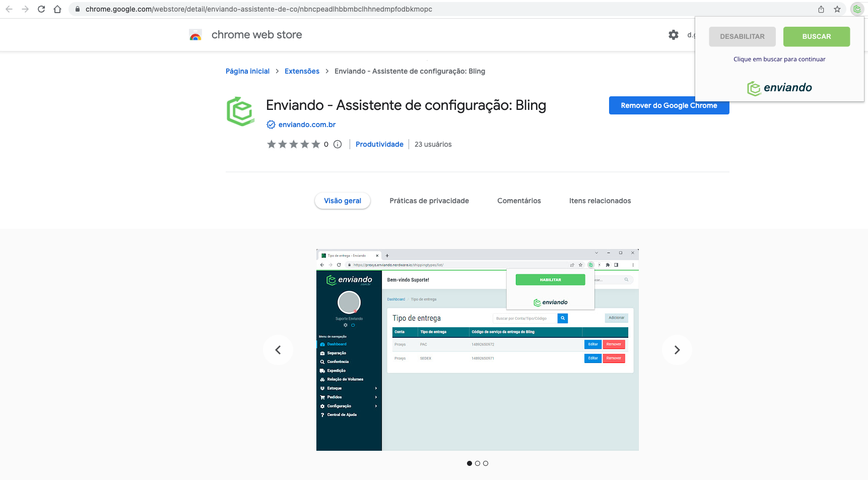This screenshot has width=868, height=480.
Task: Click the 23 usuários text
Action: (x=433, y=144)
